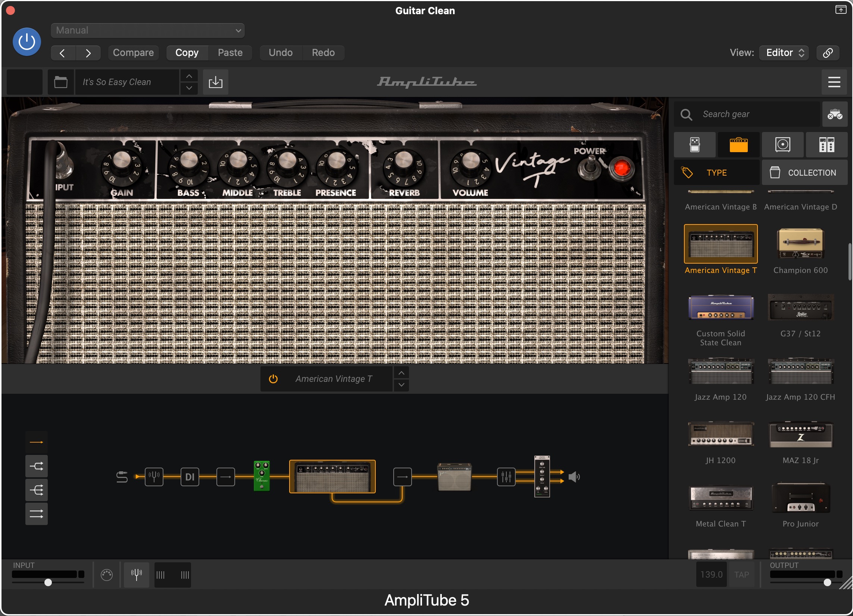Switch to the TYPE filter tab
This screenshot has height=616, width=853.
pos(716,173)
